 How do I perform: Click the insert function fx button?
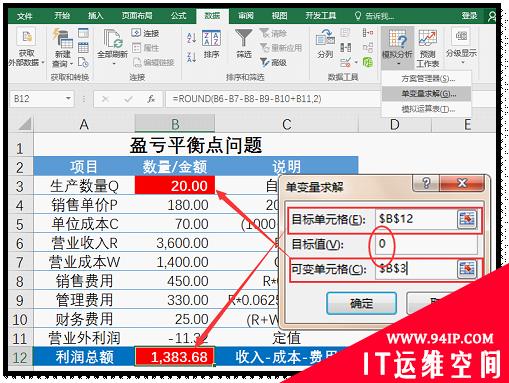pos(151,99)
